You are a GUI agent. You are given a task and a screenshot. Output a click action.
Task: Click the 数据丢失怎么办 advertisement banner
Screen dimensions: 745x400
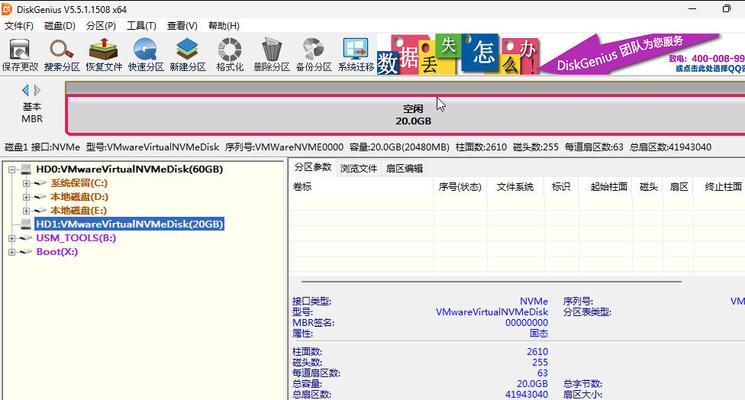[x=458, y=55]
